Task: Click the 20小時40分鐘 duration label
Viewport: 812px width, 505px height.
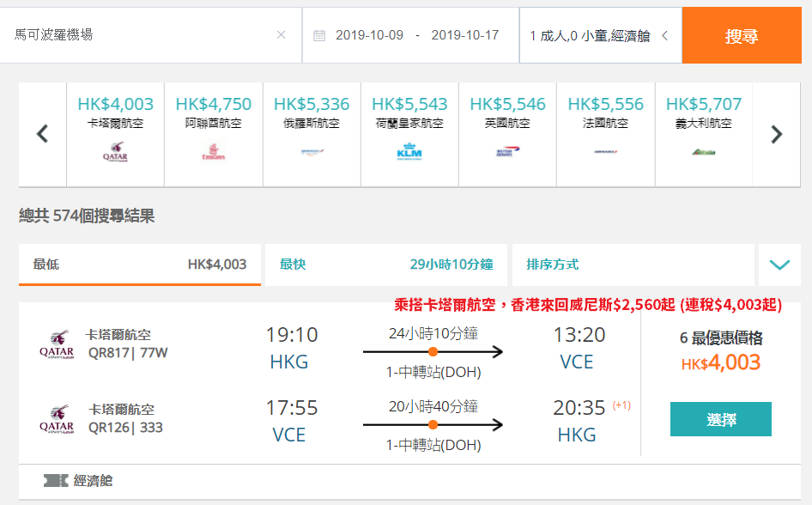Action: [433, 406]
